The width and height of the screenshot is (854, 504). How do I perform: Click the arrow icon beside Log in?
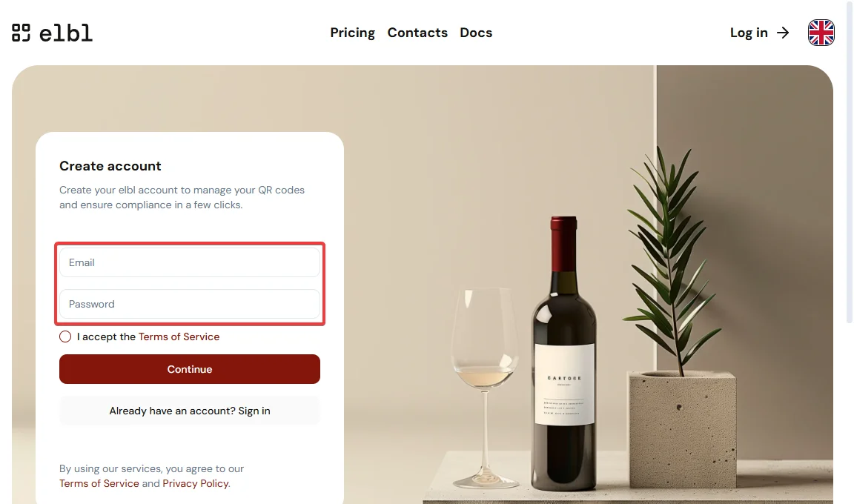[x=783, y=33]
